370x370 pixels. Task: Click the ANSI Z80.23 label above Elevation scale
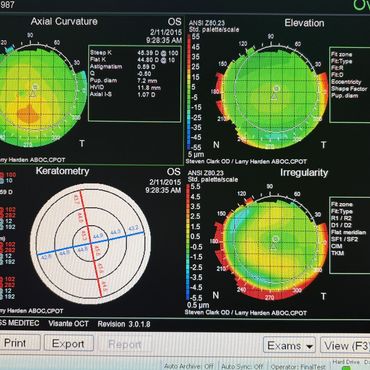207,23
